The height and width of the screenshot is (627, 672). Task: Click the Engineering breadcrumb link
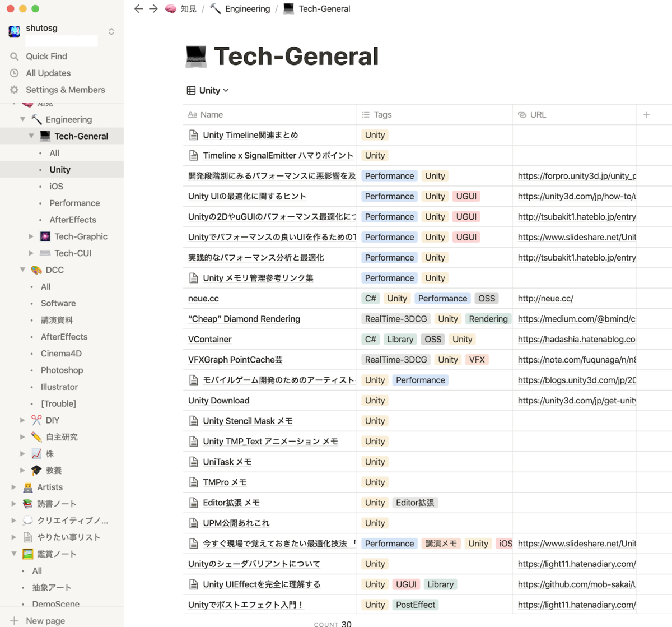[x=248, y=9]
